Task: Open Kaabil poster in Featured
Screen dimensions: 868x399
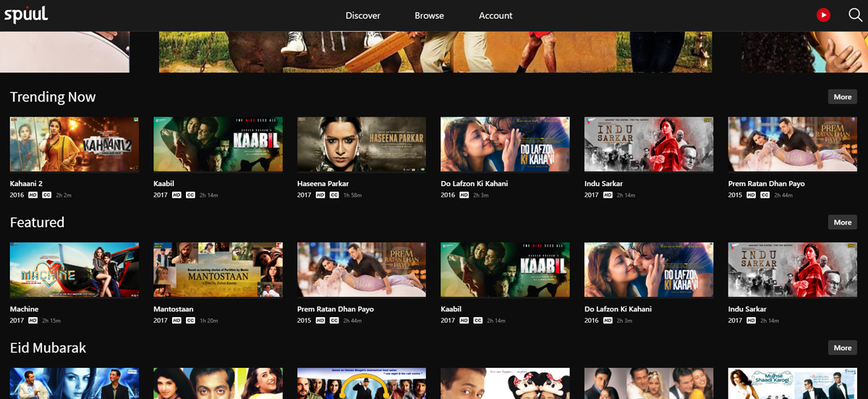Action: pyautogui.click(x=505, y=269)
